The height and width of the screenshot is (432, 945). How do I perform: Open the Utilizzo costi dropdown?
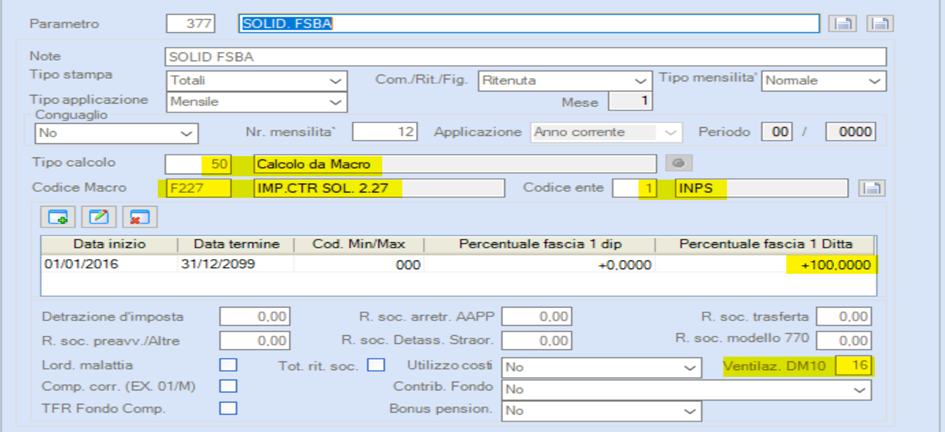[x=603, y=367]
